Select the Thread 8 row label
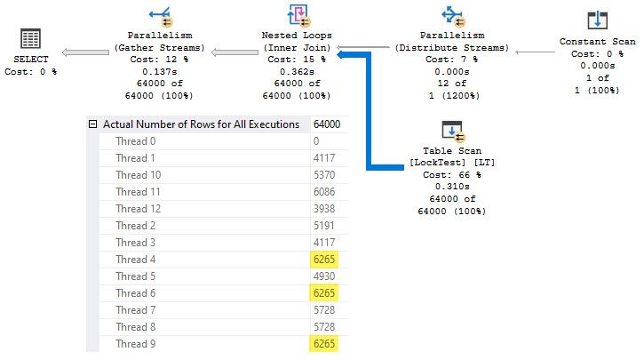Viewport: 644px width, 360px height. point(135,326)
